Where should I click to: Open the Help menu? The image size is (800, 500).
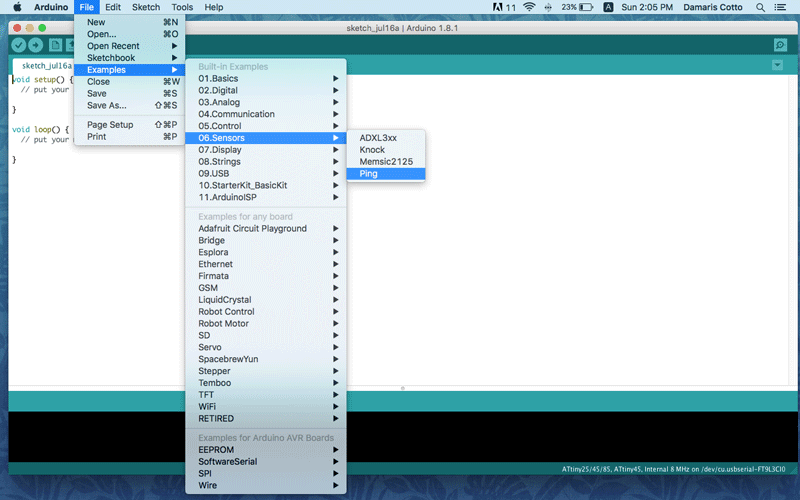pyautogui.click(x=214, y=7)
